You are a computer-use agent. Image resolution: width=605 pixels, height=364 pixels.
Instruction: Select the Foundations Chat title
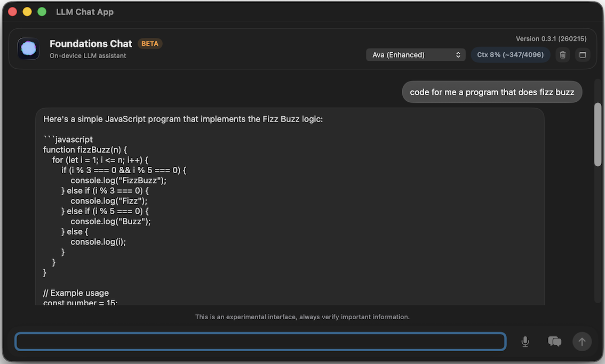click(x=91, y=44)
